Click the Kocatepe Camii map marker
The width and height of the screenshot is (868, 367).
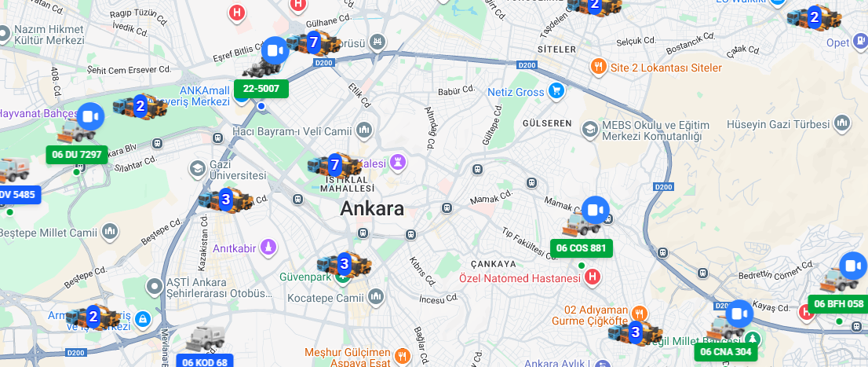[376, 296]
